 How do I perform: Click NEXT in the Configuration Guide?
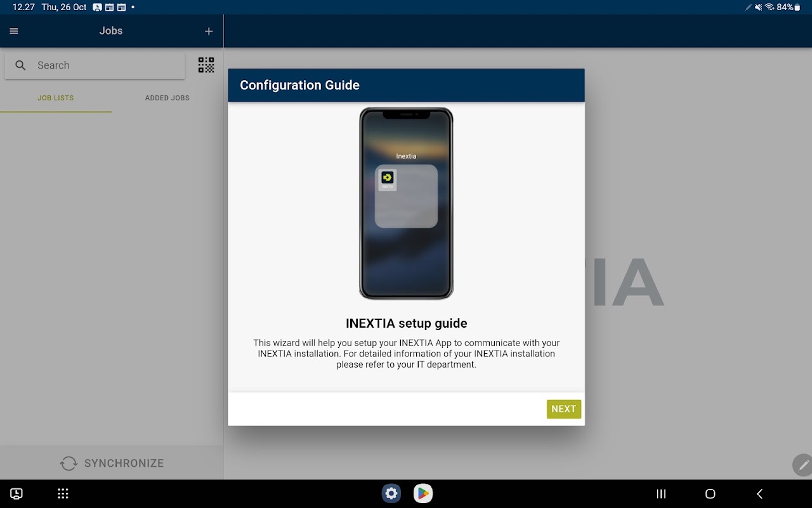pyautogui.click(x=564, y=409)
